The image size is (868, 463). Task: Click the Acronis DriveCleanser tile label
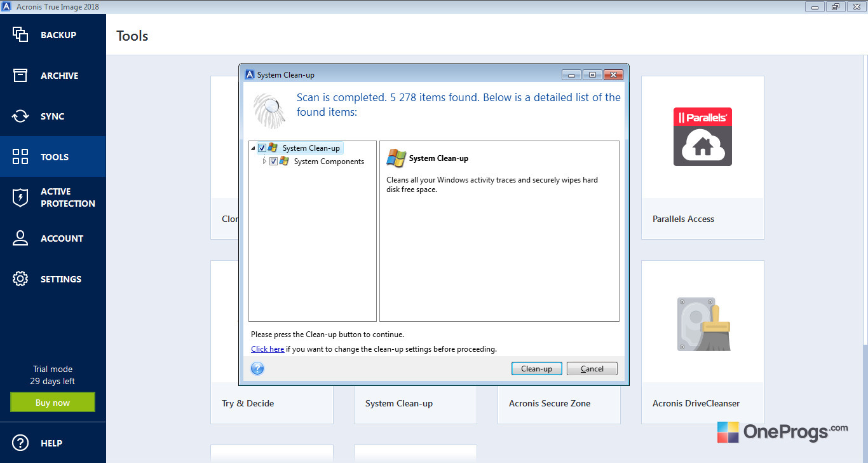696,403
